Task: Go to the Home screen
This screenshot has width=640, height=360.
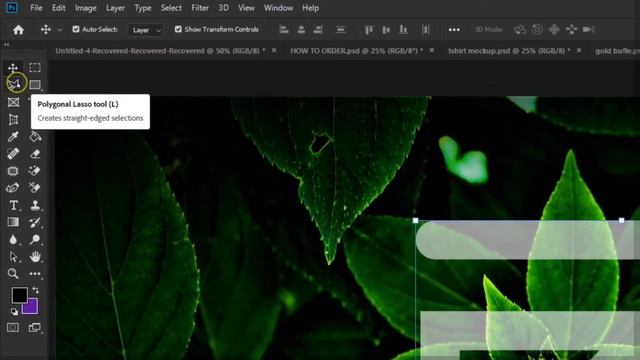Action: [x=18, y=30]
